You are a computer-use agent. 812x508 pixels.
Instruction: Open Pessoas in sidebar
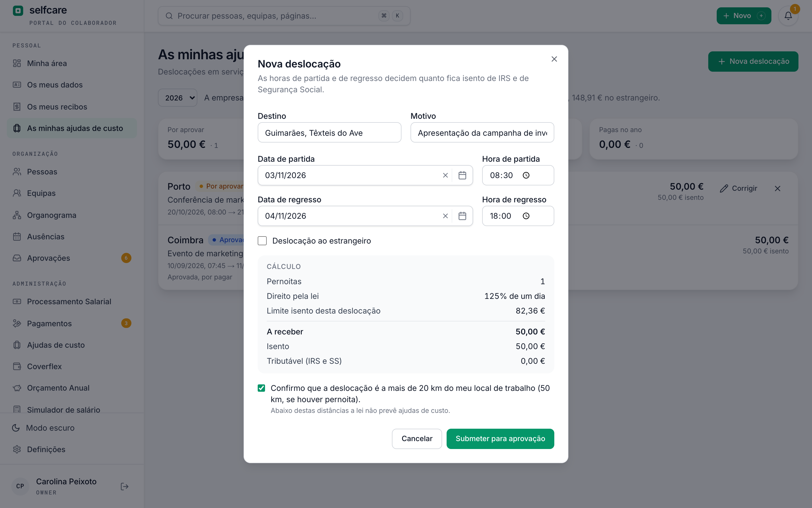(72, 172)
